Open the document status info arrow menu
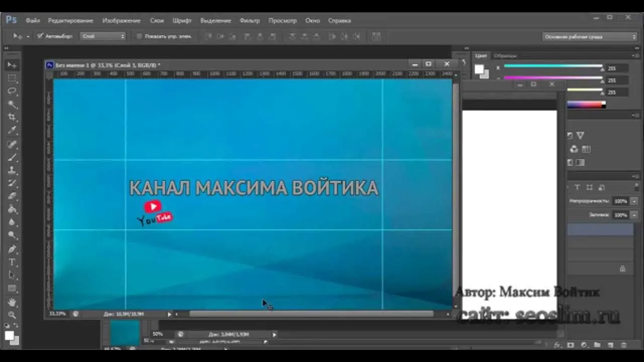 point(169,314)
